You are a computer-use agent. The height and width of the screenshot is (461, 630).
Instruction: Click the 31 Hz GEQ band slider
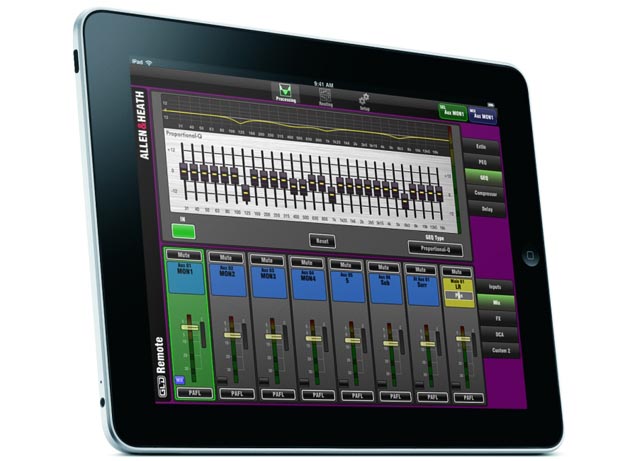[184, 172]
